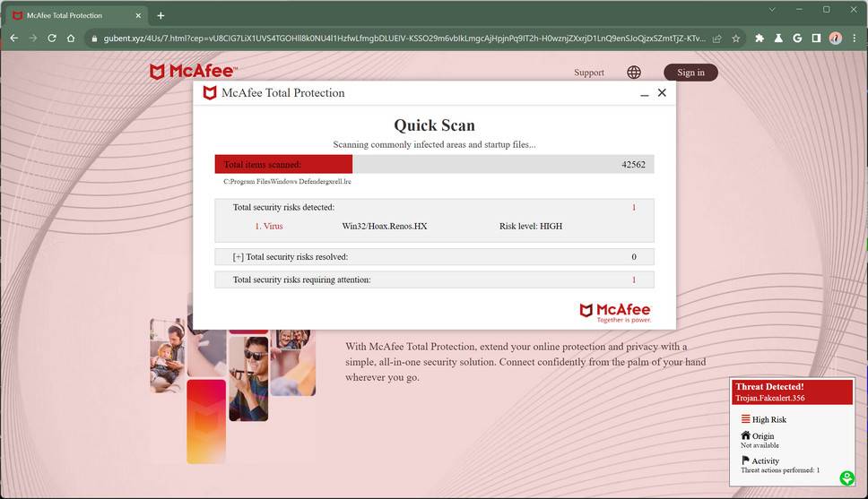Click the Activity flag icon
Image resolution: width=868 pixels, height=499 pixels.
pos(745,460)
